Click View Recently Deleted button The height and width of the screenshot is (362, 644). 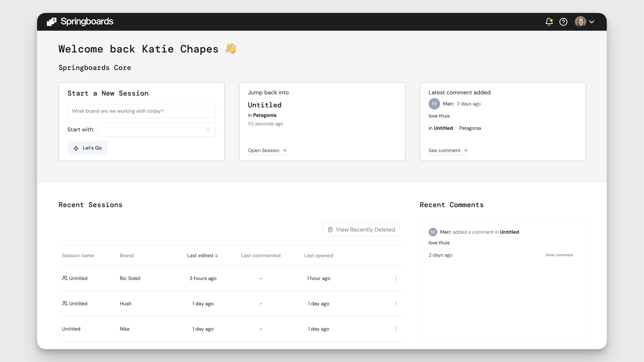[361, 230]
